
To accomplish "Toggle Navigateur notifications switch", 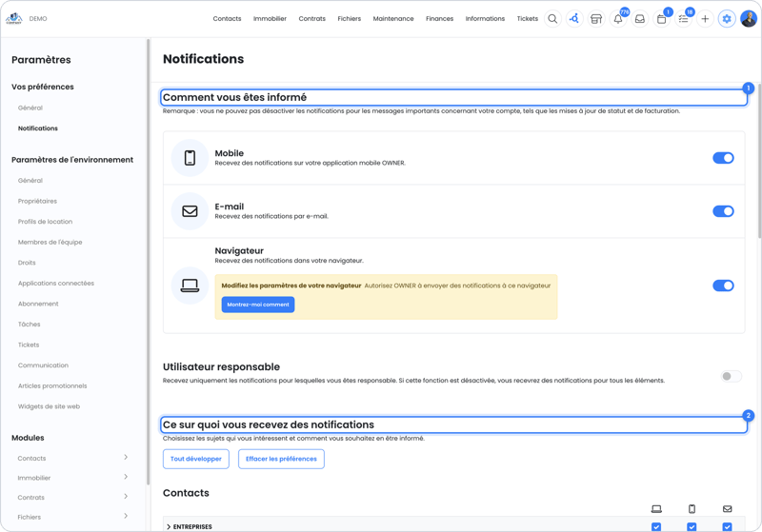I will click(x=723, y=286).
